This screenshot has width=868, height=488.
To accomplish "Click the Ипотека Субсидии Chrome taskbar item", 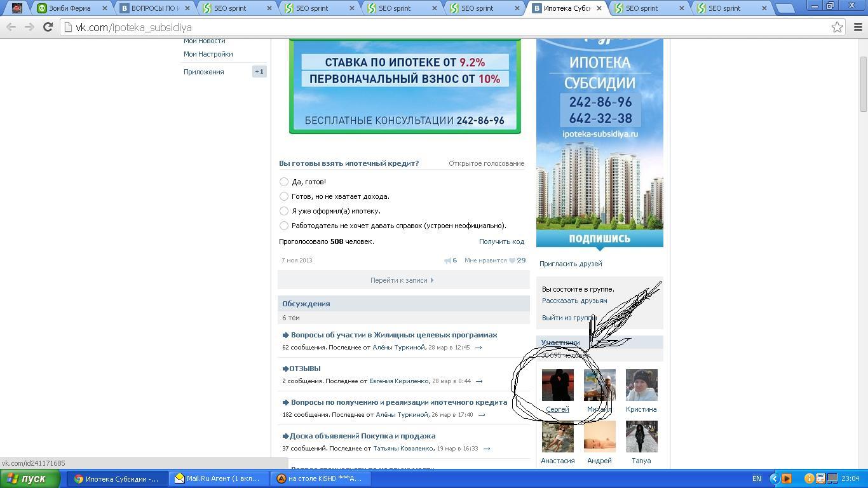I will click(118, 478).
